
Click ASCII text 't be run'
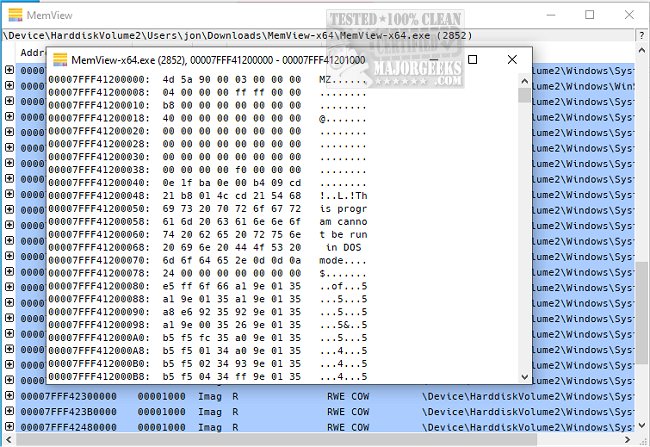coord(343,234)
